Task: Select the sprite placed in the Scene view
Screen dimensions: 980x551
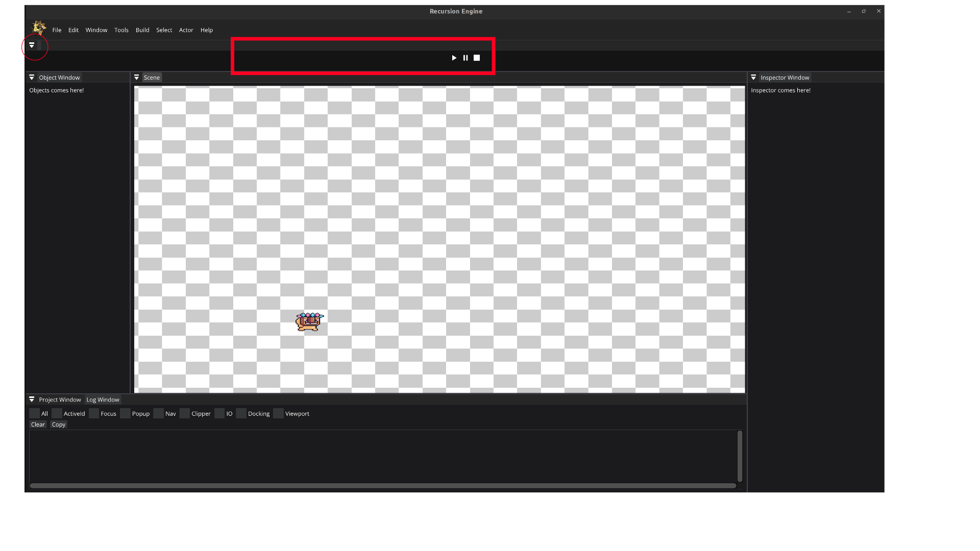Action: [308, 321]
